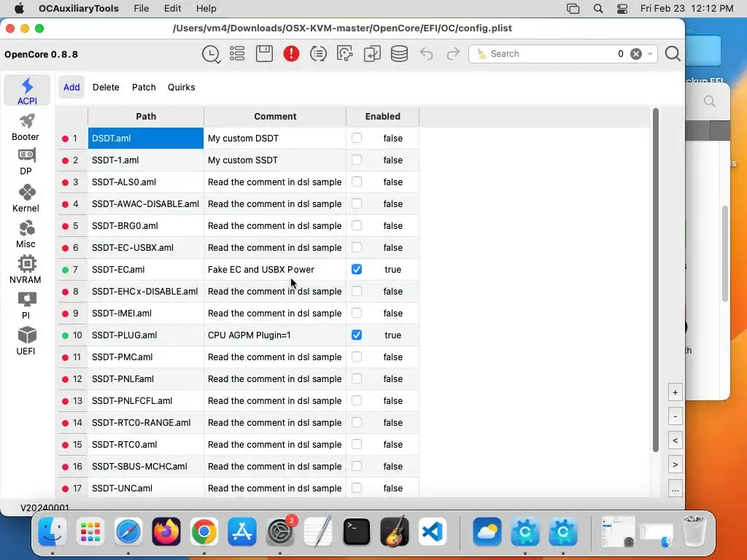Click the Enabled column header
The image size is (747, 560).
pos(382,117)
